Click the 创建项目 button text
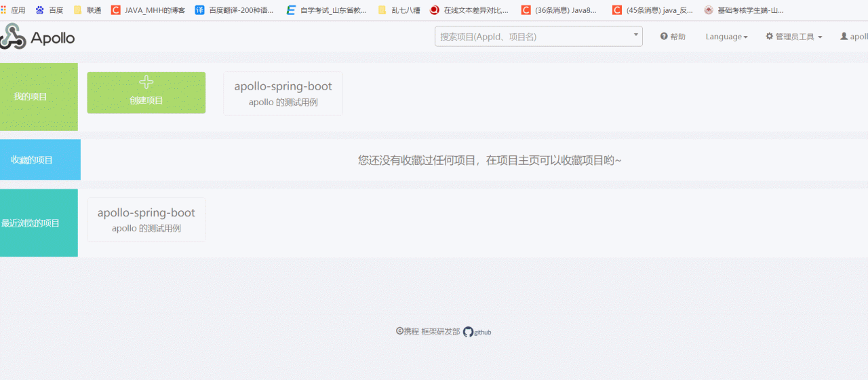 click(x=146, y=100)
